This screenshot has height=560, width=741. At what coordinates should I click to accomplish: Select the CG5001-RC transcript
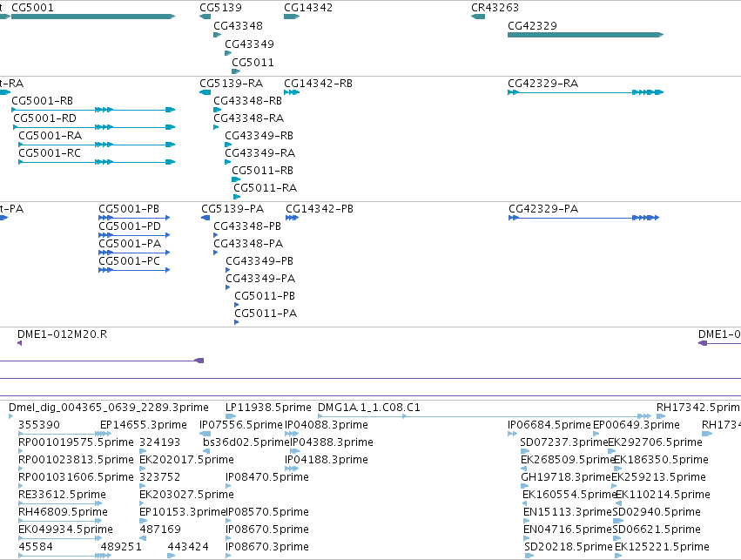click(x=97, y=162)
